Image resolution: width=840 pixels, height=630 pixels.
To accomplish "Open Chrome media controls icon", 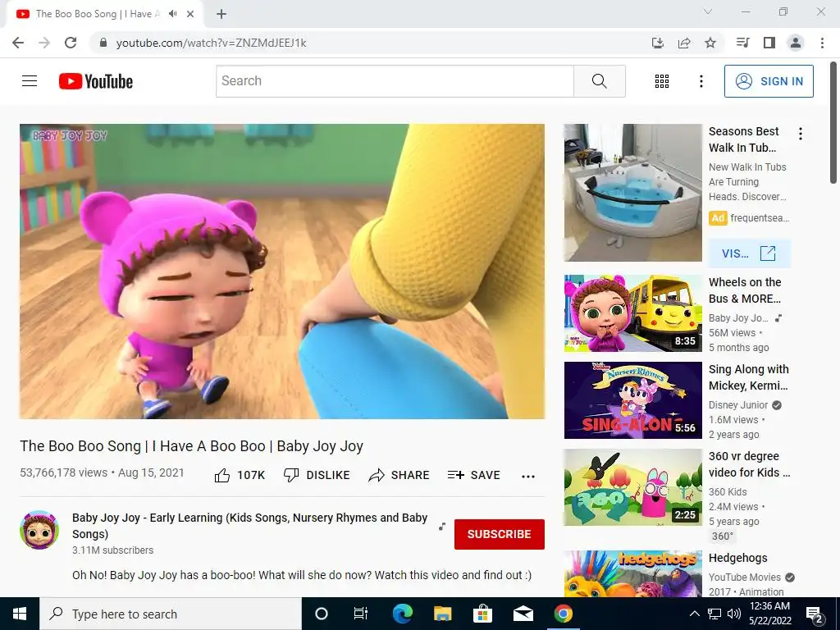I will coord(743,43).
